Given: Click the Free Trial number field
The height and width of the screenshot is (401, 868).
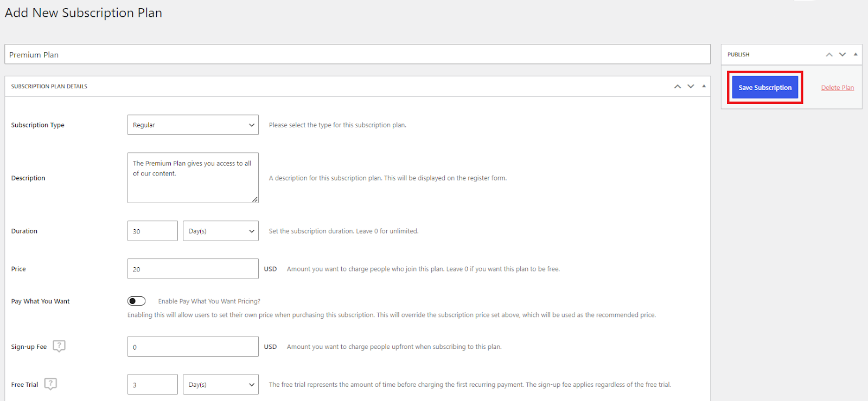Looking at the screenshot, I should tap(152, 385).
